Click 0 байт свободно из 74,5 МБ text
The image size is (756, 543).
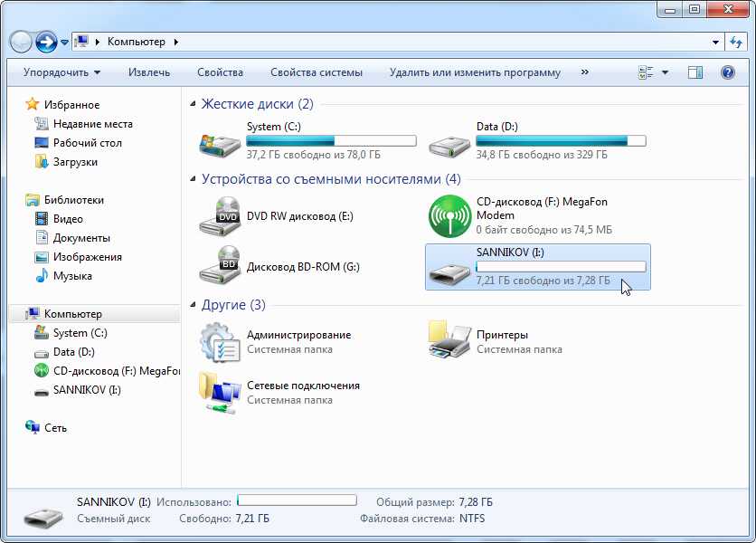tap(544, 230)
